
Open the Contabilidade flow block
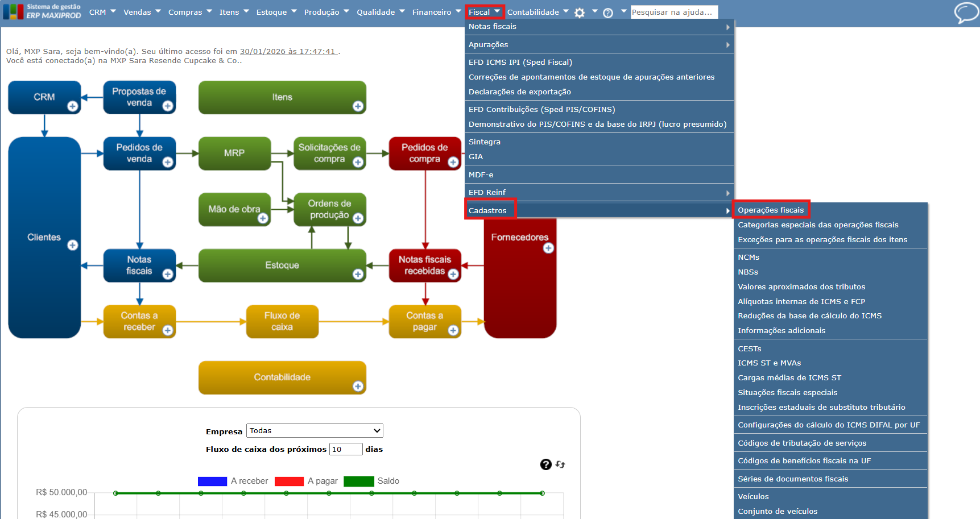point(282,377)
